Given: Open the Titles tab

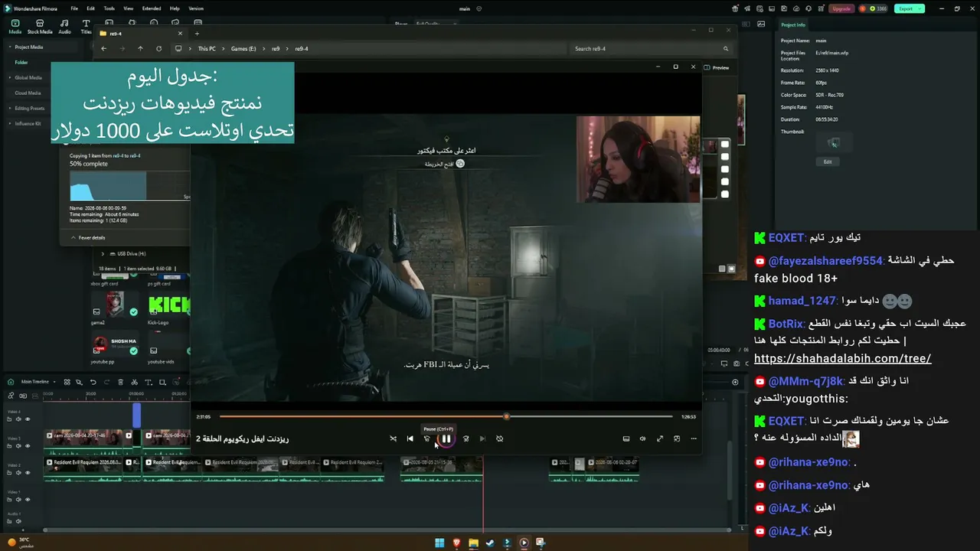Looking at the screenshot, I should pyautogui.click(x=86, y=27).
